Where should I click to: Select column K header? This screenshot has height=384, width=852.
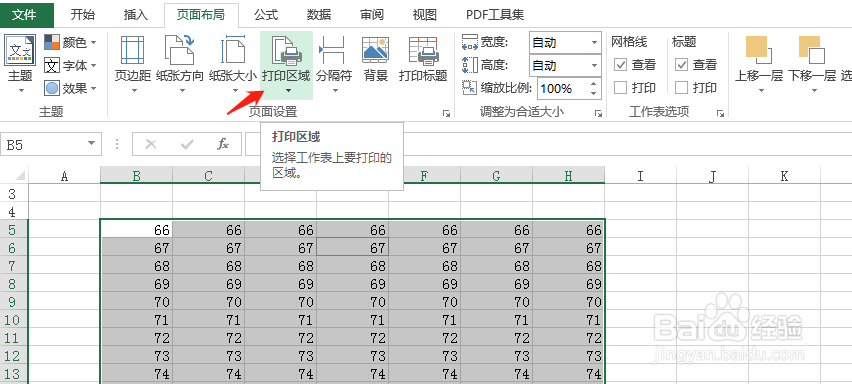[x=784, y=175]
